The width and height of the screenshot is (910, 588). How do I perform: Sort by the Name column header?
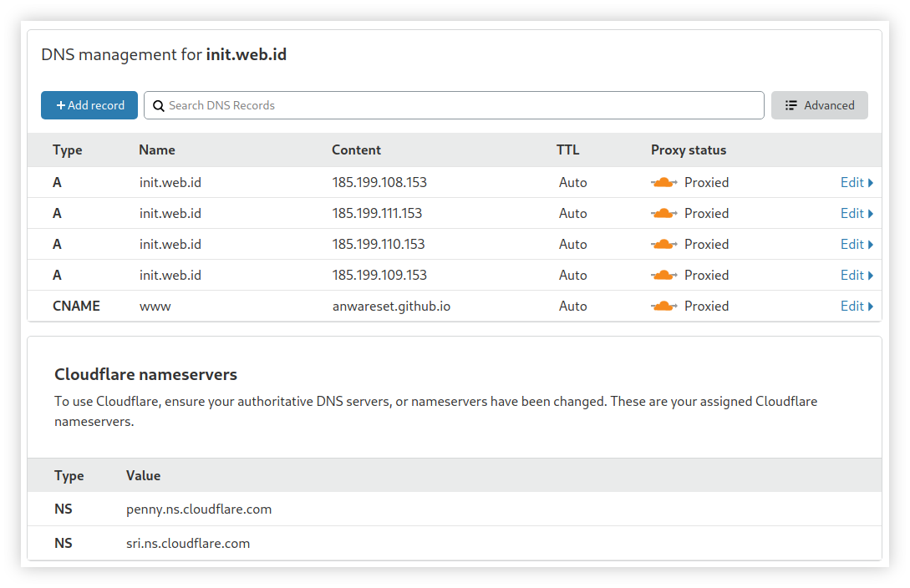(157, 150)
